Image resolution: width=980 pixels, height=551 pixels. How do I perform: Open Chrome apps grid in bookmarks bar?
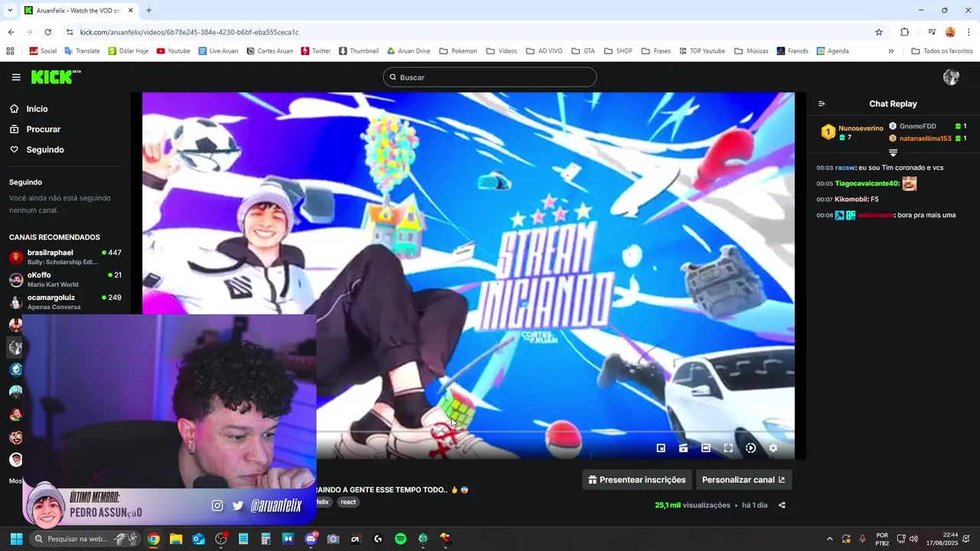10,51
